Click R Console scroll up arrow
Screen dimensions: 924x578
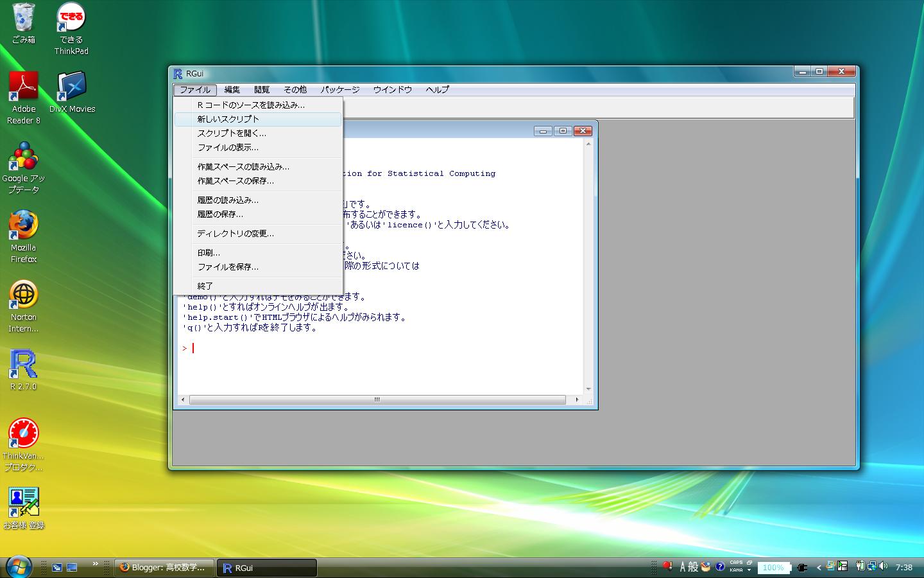(588, 144)
